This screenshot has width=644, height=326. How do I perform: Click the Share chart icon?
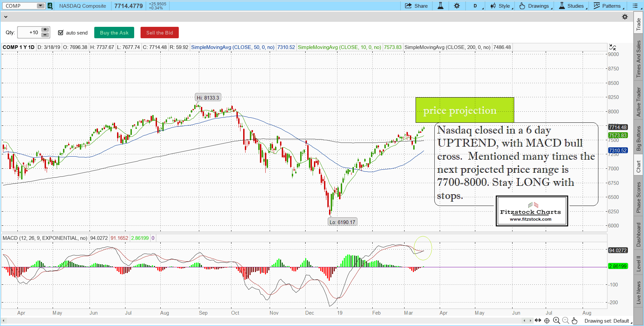[416, 6]
